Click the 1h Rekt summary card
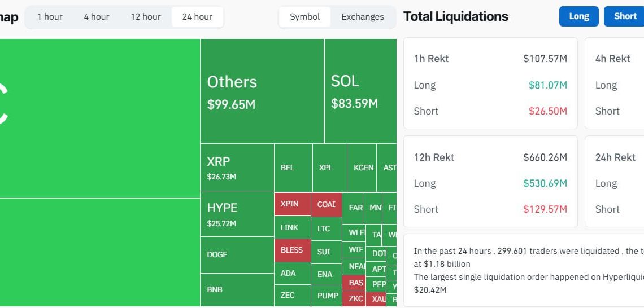Screen dimensions: 644x308 [490, 83]
